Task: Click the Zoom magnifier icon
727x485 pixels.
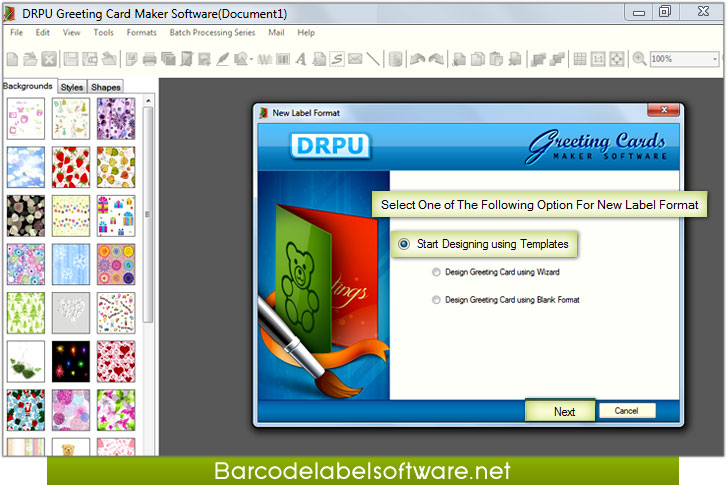Action: point(639,59)
